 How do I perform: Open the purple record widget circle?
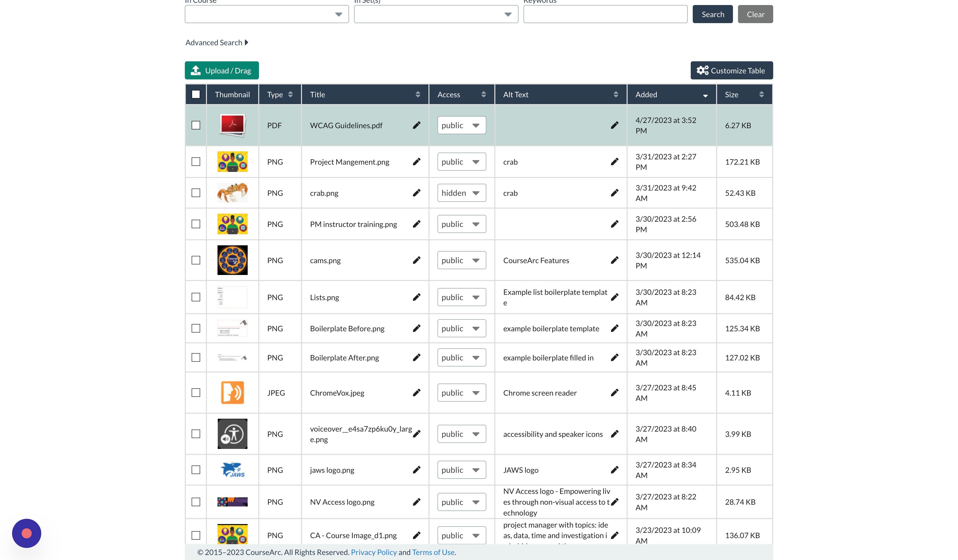tap(27, 533)
